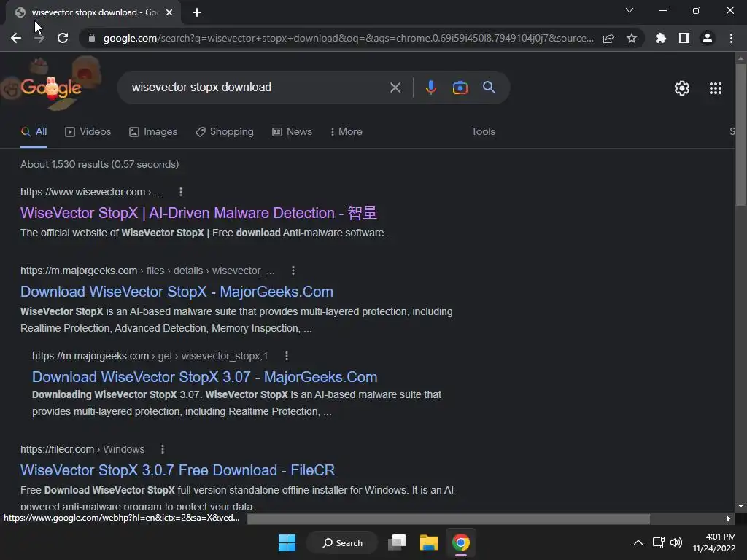Click inside the Google search field
747x560 pixels.
(x=258, y=87)
